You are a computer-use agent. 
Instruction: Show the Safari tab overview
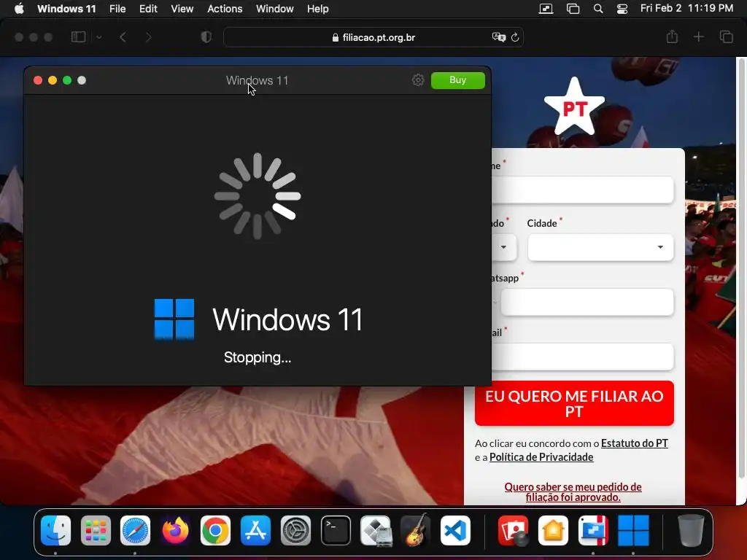click(726, 36)
